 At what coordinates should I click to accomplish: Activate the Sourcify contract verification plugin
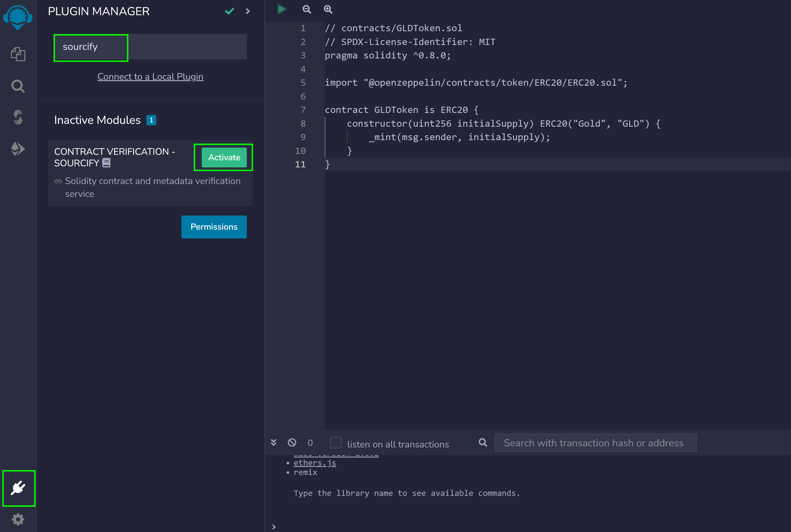click(224, 157)
